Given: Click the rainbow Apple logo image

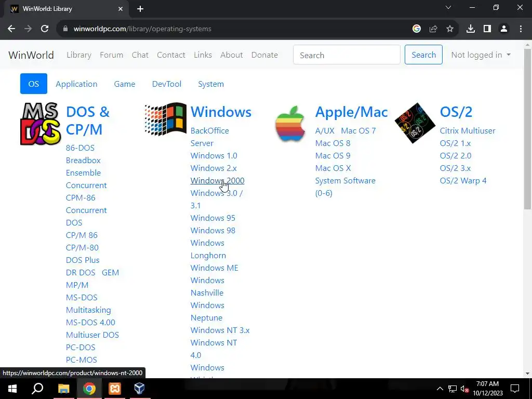Looking at the screenshot, I should pyautogui.click(x=290, y=124).
